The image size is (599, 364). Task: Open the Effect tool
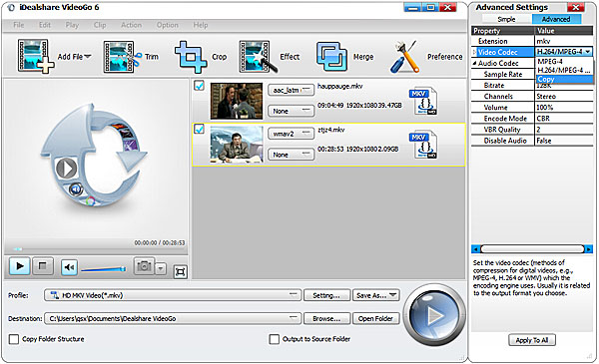(x=258, y=57)
